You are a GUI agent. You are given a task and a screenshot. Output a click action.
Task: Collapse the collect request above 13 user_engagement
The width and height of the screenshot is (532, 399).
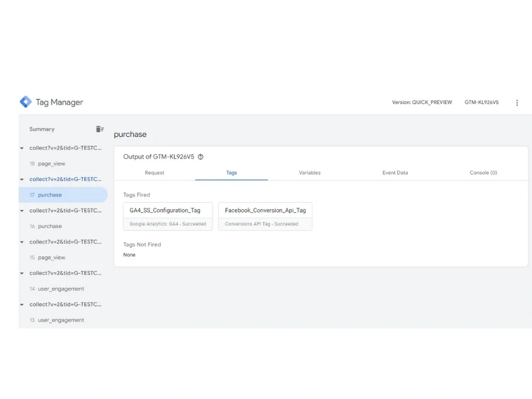click(22, 305)
